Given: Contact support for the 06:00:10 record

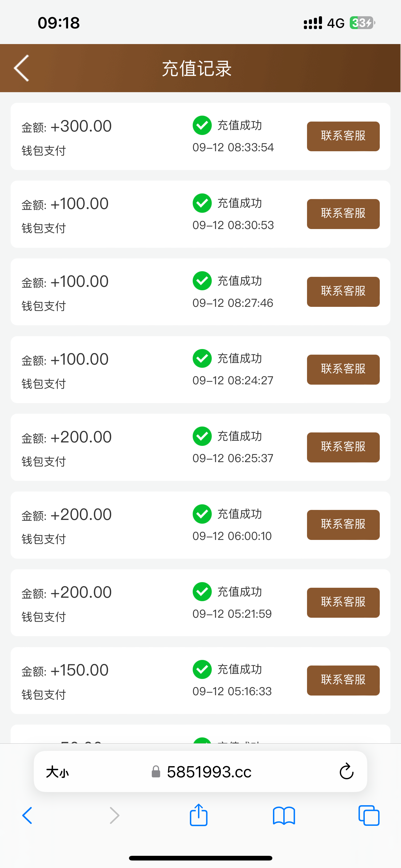Looking at the screenshot, I should (x=343, y=525).
